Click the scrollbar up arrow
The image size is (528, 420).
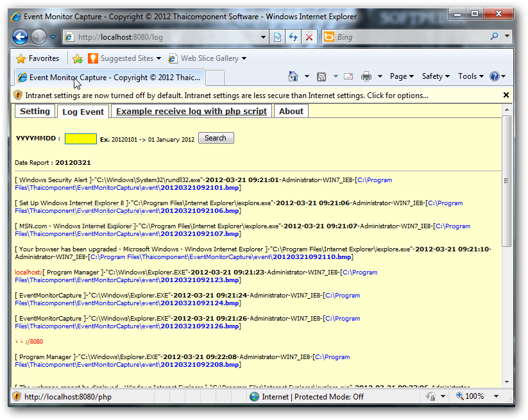(x=506, y=110)
